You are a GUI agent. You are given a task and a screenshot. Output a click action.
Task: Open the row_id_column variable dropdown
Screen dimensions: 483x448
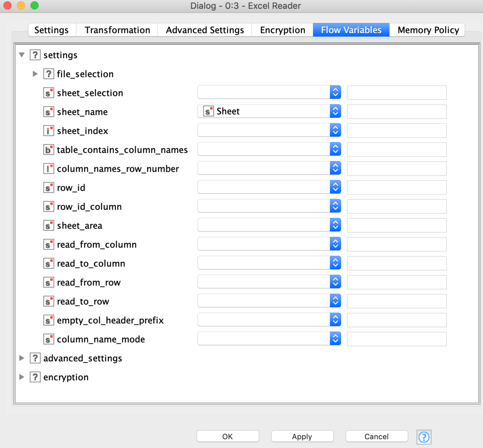[x=269, y=206]
